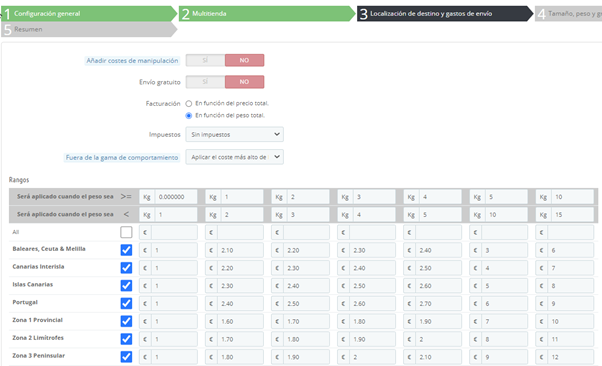Click the Fuera de la gama de comportamiento label
The width and height of the screenshot is (602, 366).
(x=122, y=157)
